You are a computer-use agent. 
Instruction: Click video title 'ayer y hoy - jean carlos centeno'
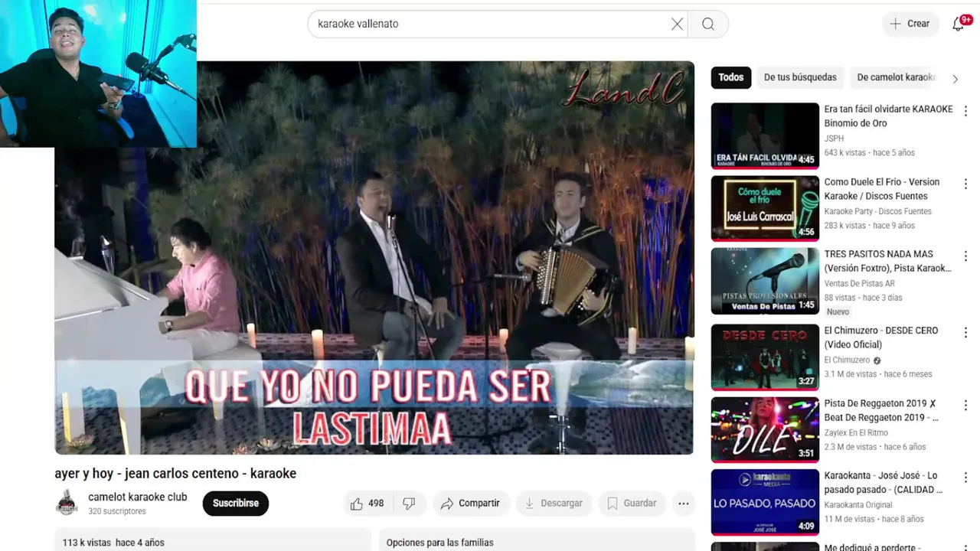tap(175, 474)
